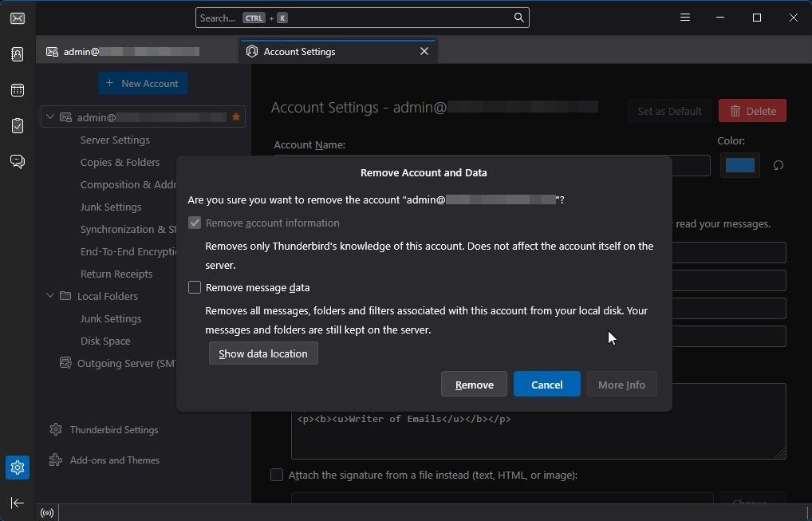The height and width of the screenshot is (521, 812).
Task: Open the Chat space
Action: 17,162
